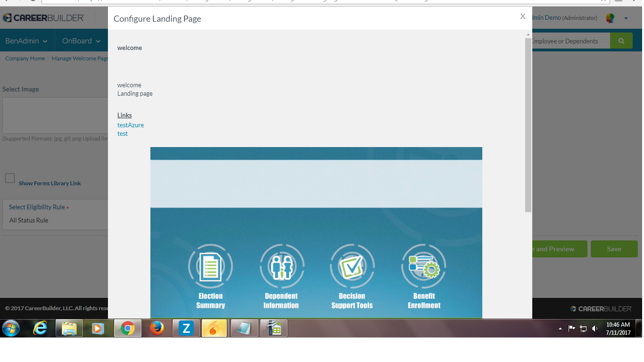Click the CareerBuilder logo in header
The height and width of the screenshot is (362, 644).
[43, 18]
